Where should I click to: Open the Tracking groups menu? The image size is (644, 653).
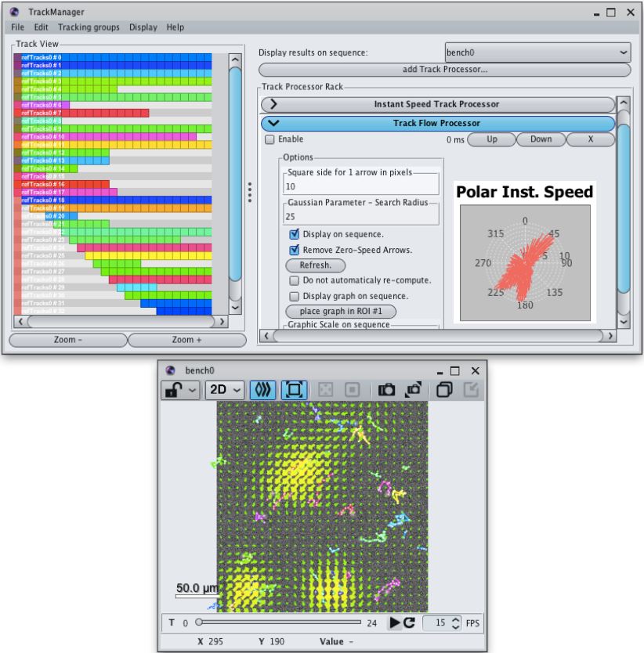tap(89, 27)
